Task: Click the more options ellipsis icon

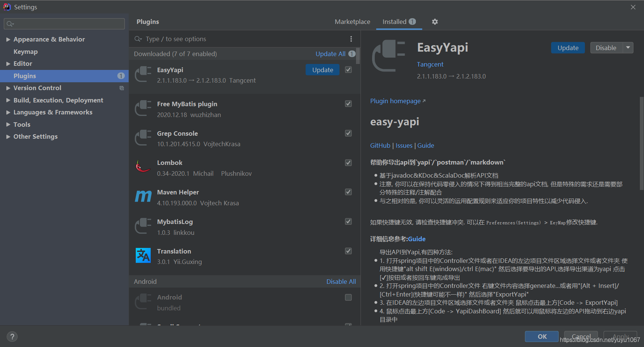Action: (351, 39)
